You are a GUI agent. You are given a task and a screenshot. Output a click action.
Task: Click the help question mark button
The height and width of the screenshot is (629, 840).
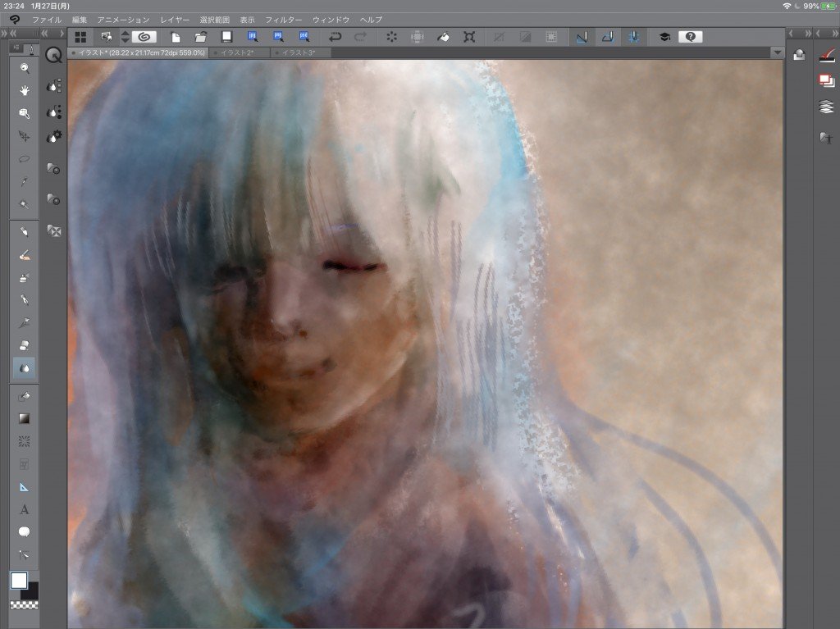point(690,36)
